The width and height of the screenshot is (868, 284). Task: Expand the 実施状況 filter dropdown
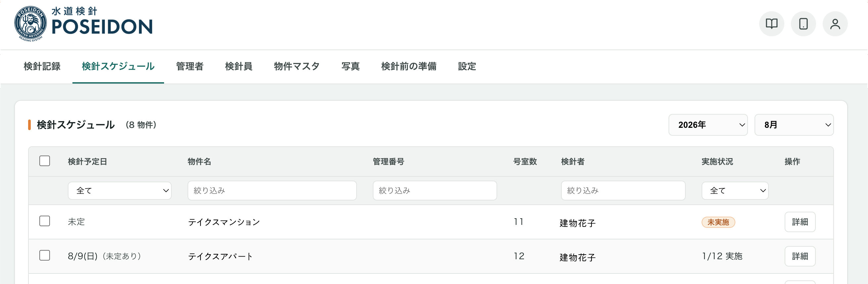click(735, 191)
